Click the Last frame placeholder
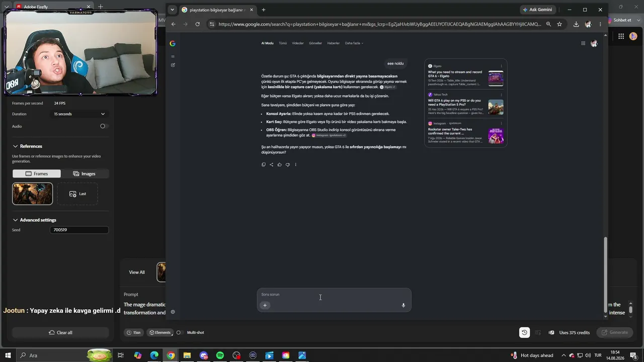The height and width of the screenshot is (362, 644). coord(77,194)
